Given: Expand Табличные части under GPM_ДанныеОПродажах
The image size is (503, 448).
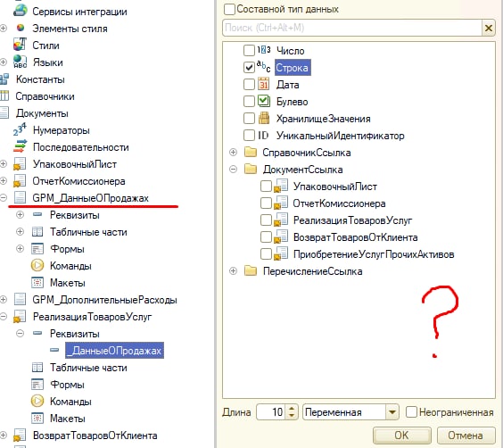Looking at the screenshot, I should point(20,231).
